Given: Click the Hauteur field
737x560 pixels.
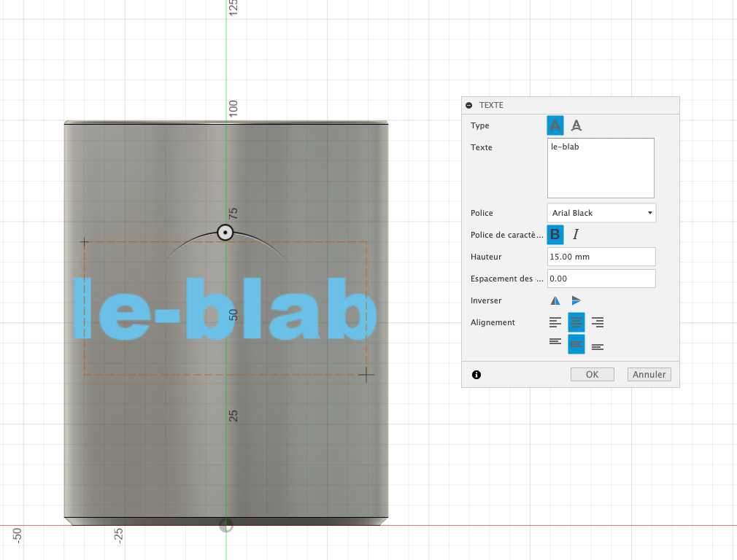Looking at the screenshot, I should (601, 257).
